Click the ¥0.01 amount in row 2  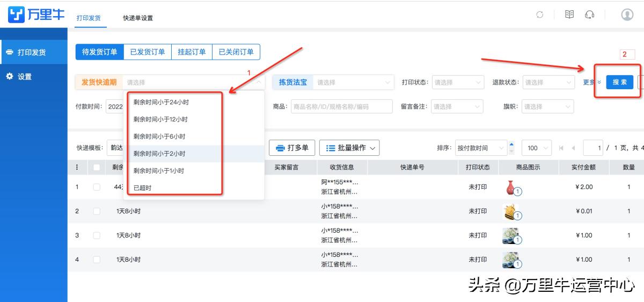click(584, 211)
